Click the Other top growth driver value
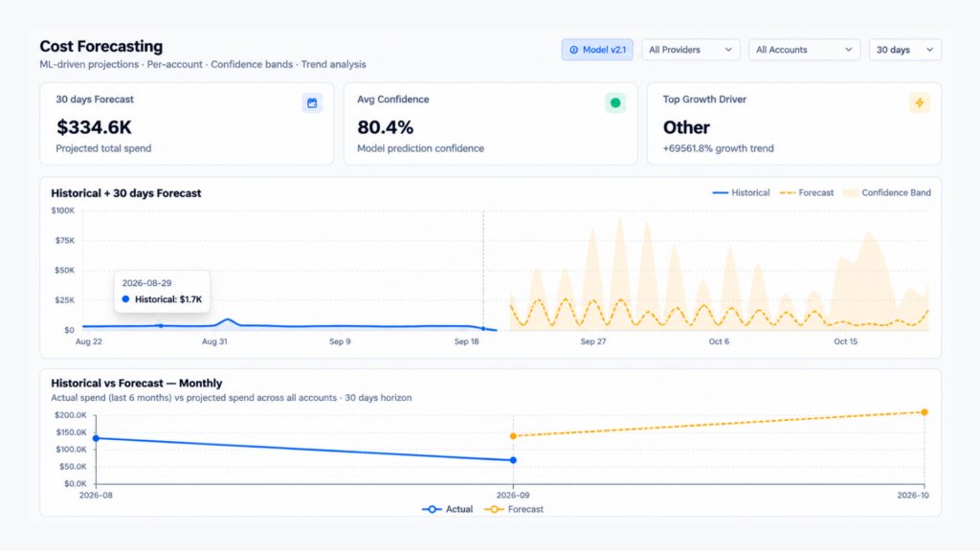This screenshot has height=551, width=980. 686,127
